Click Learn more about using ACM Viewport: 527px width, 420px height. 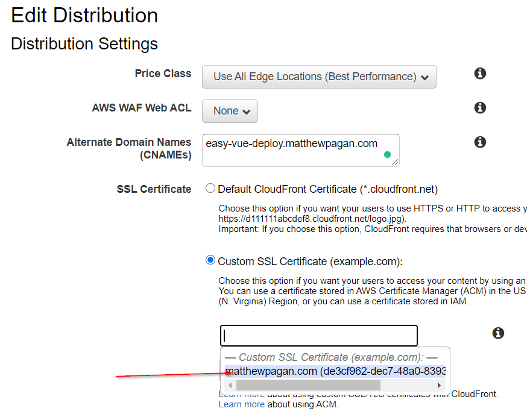241,404
